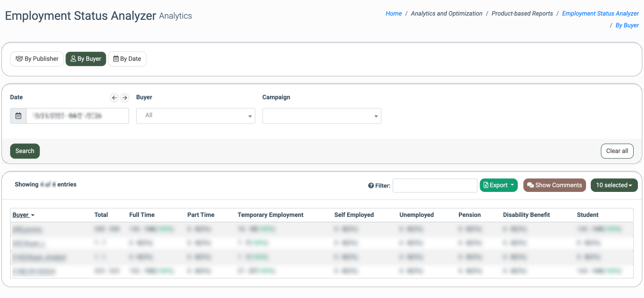Viewport: 644px width, 298px height.
Task: Click the Filter help question mark icon
Action: coord(371,186)
